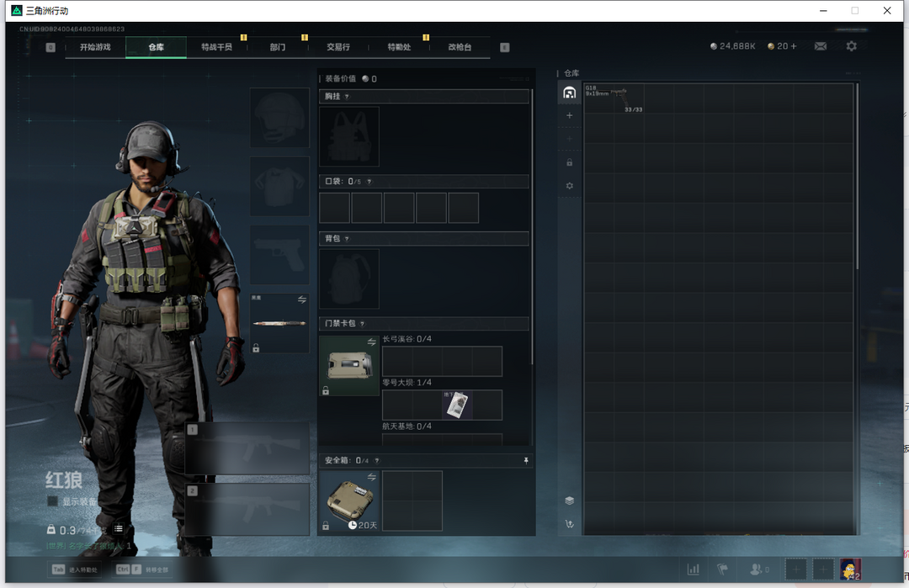
Task: Open the mail inbox envelope icon
Action: [x=820, y=46]
